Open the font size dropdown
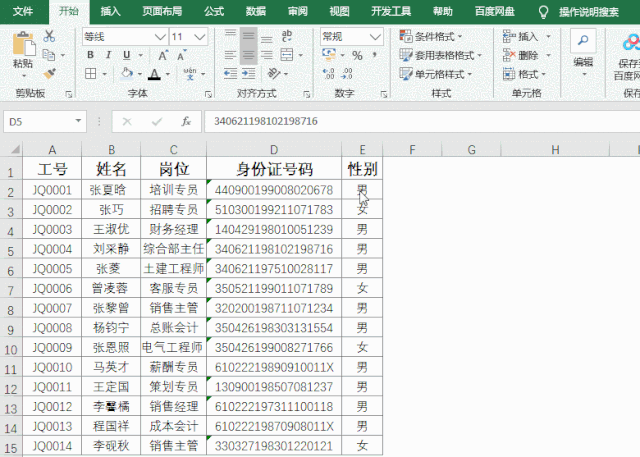The width and height of the screenshot is (640, 457). 200,37
